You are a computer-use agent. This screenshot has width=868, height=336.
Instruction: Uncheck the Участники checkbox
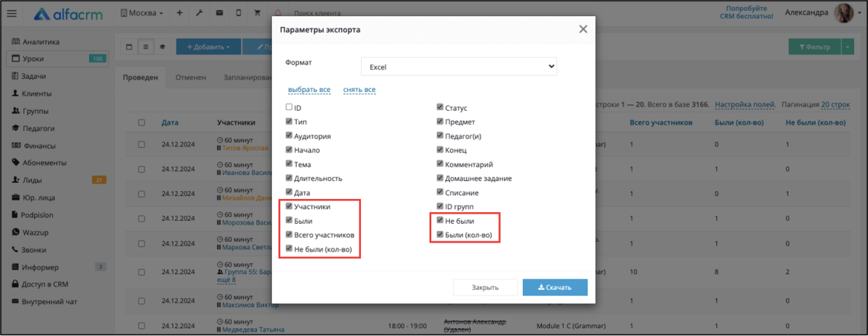pos(289,206)
